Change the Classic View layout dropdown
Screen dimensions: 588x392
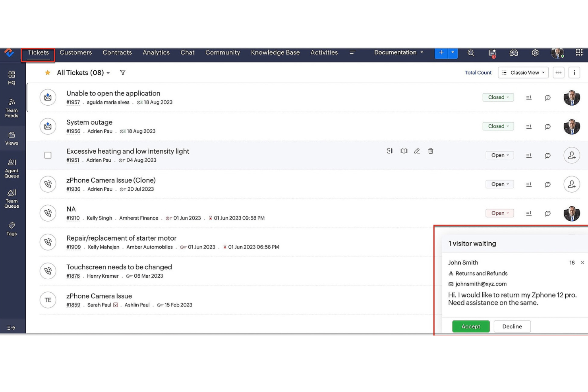pyautogui.click(x=523, y=72)
